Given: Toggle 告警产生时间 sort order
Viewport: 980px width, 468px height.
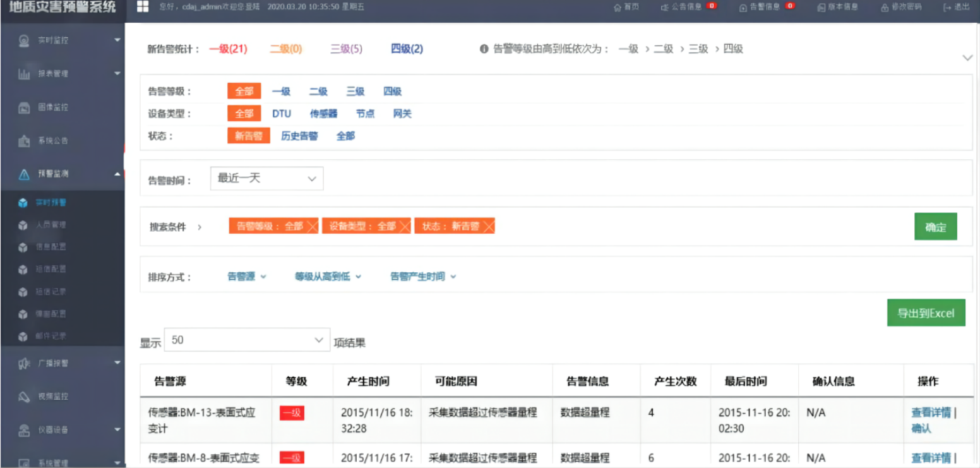Looking at the screenshot, I should pyautogui.click(x=423, y=277).
